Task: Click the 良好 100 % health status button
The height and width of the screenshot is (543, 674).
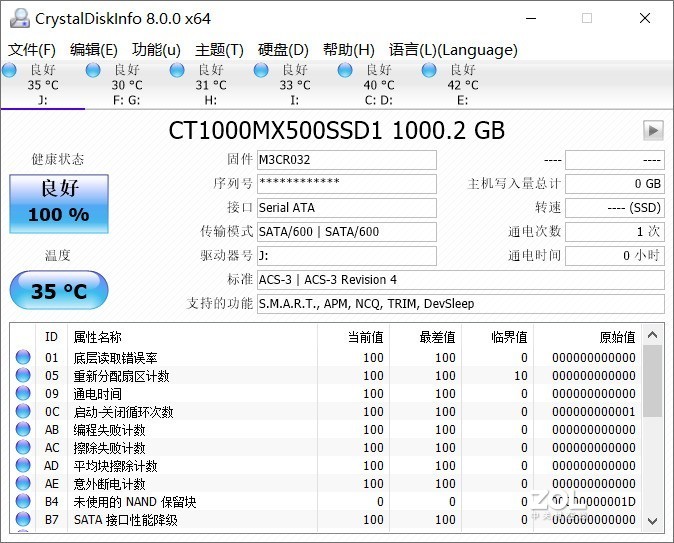Action: (x=59, y=204)
